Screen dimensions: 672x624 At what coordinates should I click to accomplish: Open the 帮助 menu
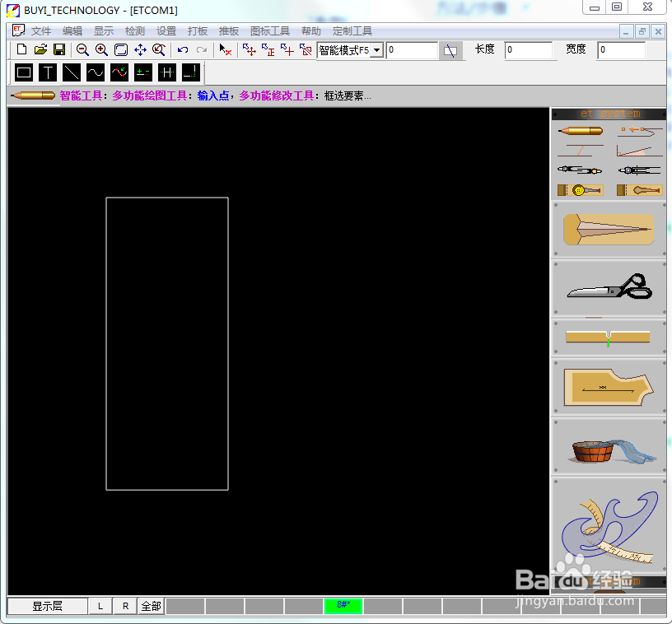tap(311, 31)
